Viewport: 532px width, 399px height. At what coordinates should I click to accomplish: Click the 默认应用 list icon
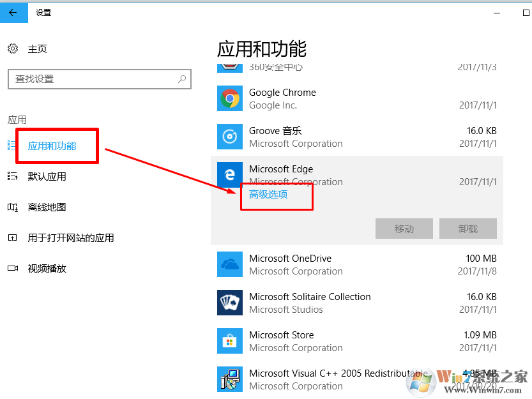13,176
